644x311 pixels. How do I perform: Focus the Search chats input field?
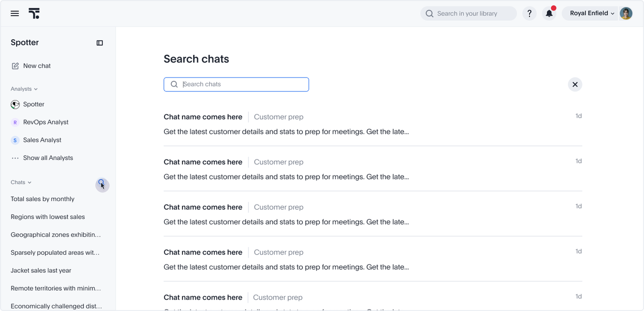(236, 84)
